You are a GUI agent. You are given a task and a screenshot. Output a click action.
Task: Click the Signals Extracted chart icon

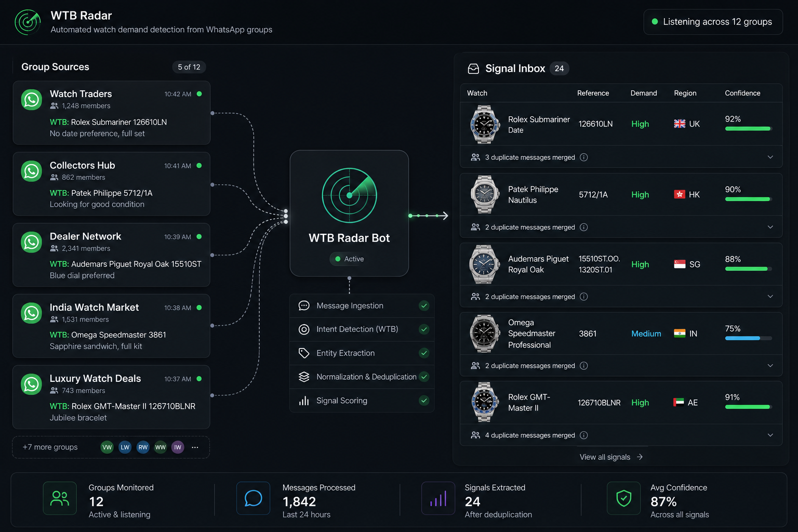[438, 499]
